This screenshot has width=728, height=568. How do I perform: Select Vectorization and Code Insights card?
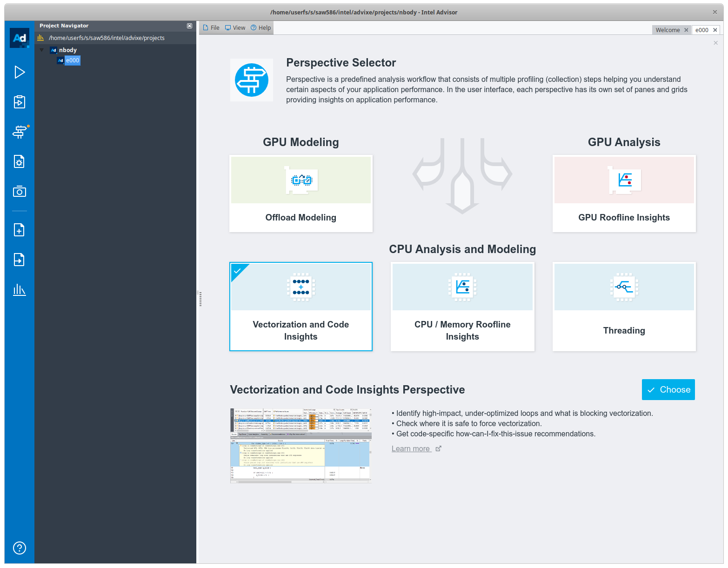pyautogui.click(x=301, y=307)
